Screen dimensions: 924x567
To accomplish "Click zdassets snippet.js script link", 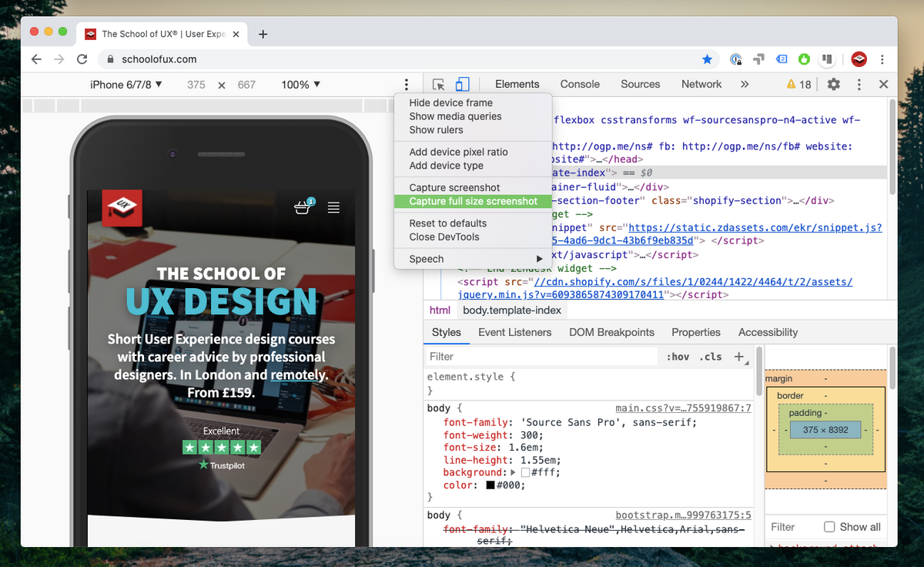I will 755,228.
